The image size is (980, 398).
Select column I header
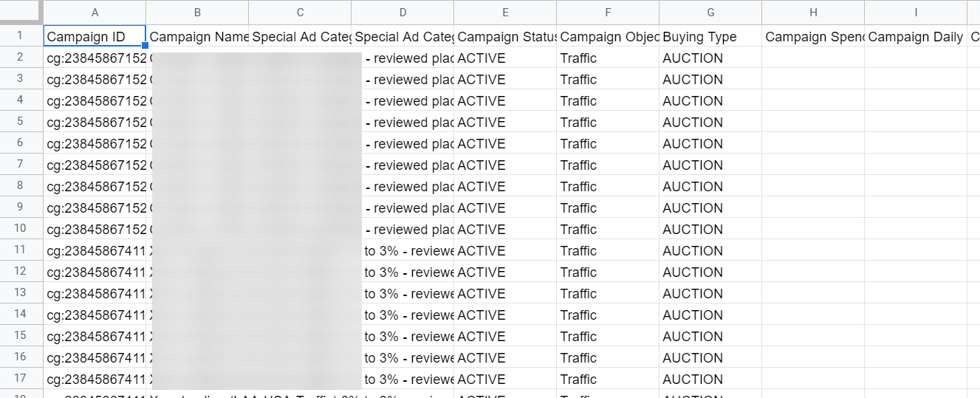(x=916, y=12)
